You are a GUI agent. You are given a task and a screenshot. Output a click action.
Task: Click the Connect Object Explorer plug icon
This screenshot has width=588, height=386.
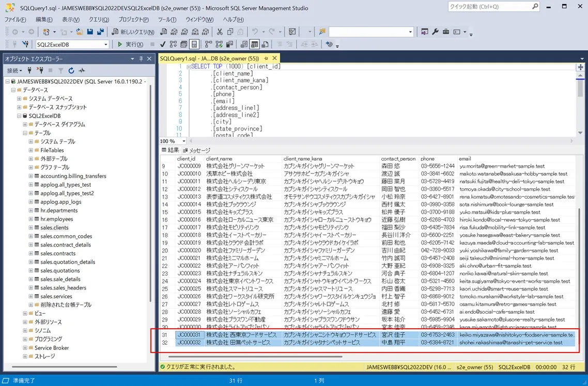pos(29,70)
